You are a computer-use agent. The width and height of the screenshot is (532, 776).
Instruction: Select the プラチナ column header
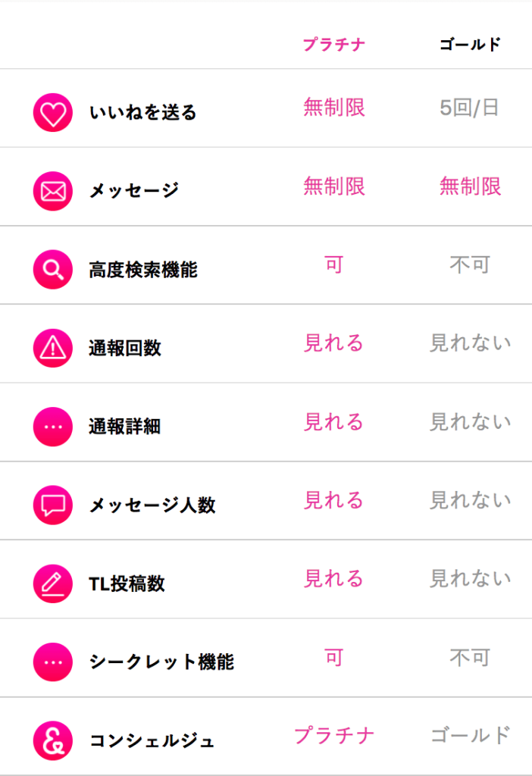334,45
